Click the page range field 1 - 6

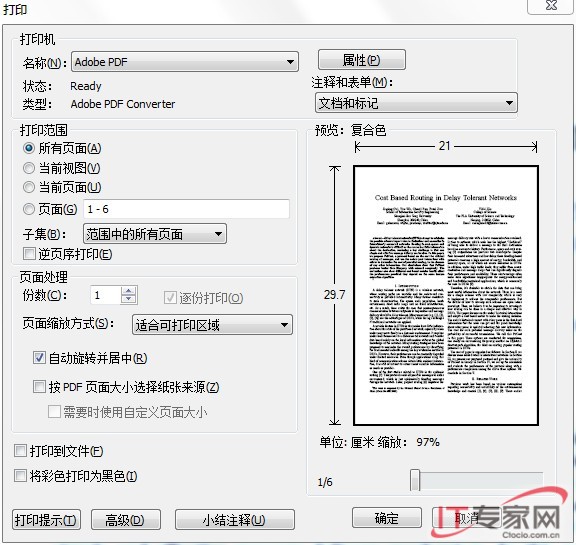pyautogui.click(x=186, y=209)
